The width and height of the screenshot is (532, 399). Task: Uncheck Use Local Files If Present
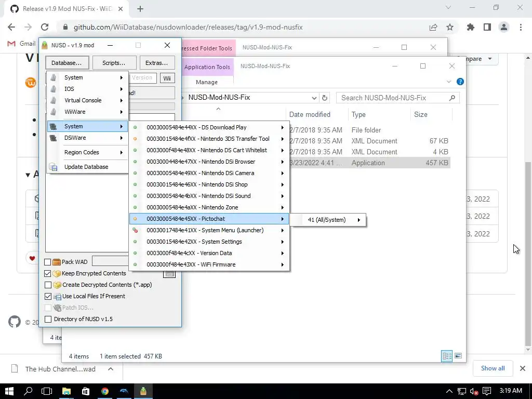coord(48,296)
